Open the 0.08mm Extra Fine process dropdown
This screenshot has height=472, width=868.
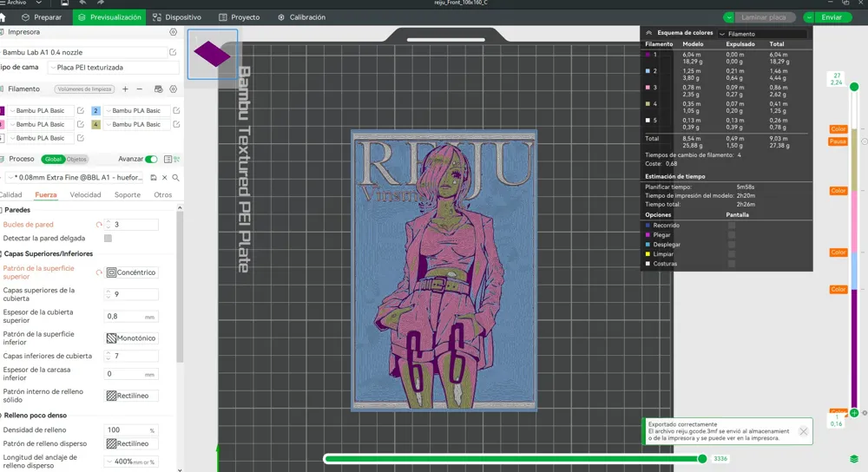[76, 178]
